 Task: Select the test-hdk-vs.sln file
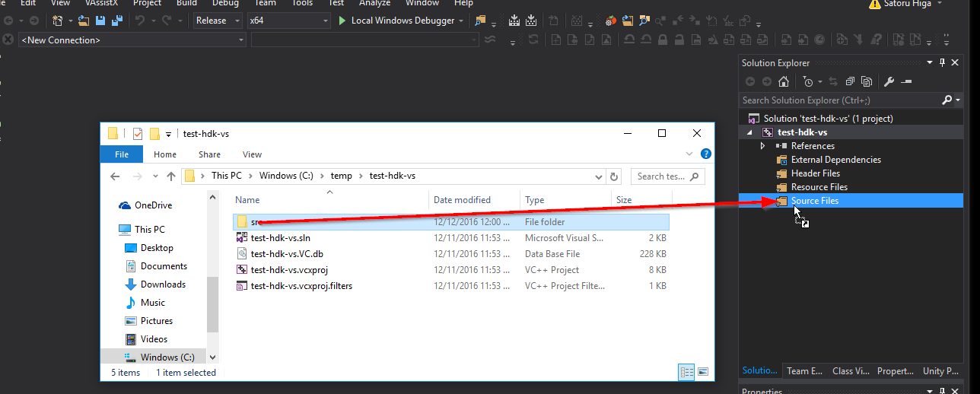pos(452,238)
